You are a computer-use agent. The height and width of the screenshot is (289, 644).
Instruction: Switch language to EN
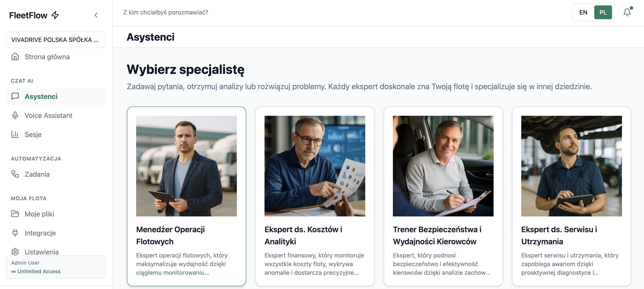tap(583, 12)
